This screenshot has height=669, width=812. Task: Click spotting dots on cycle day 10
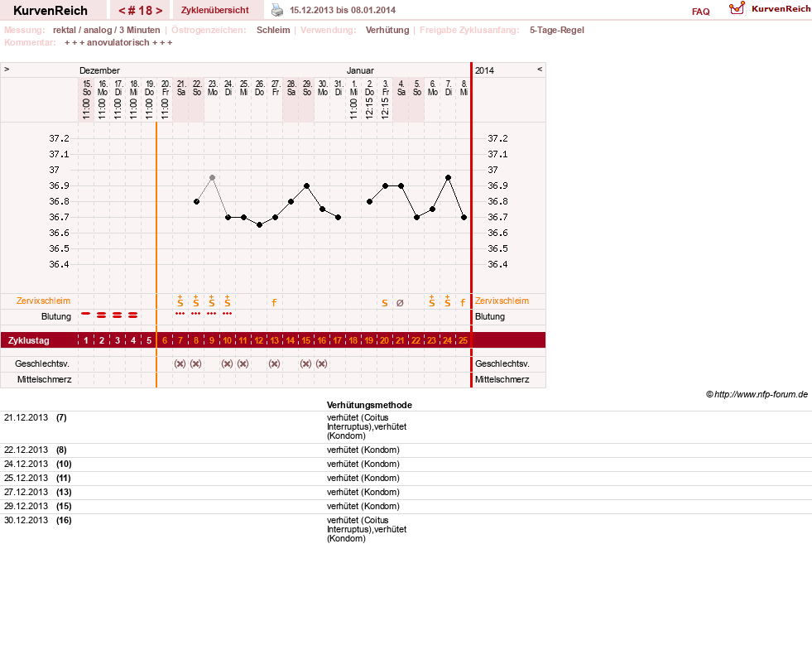click(228, 314)
